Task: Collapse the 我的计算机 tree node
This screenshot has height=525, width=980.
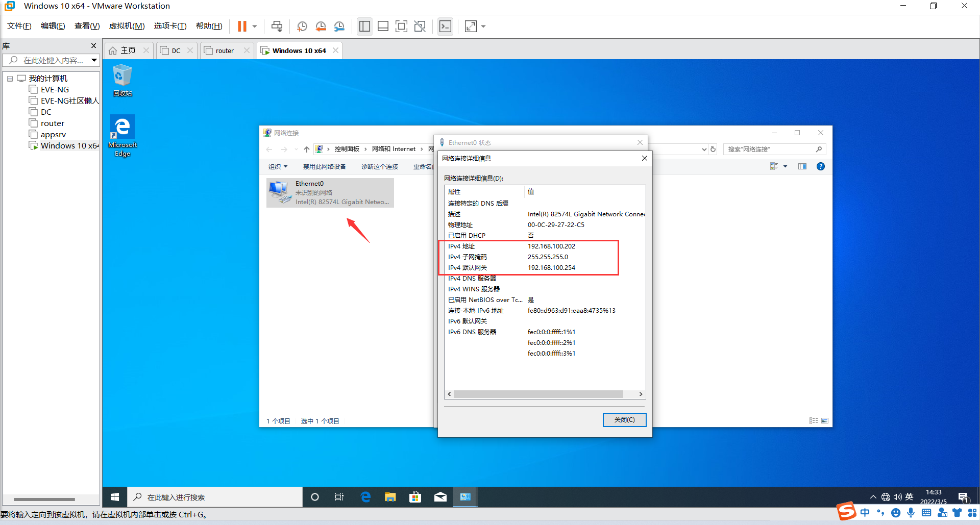Action: [x=10, y=79]
